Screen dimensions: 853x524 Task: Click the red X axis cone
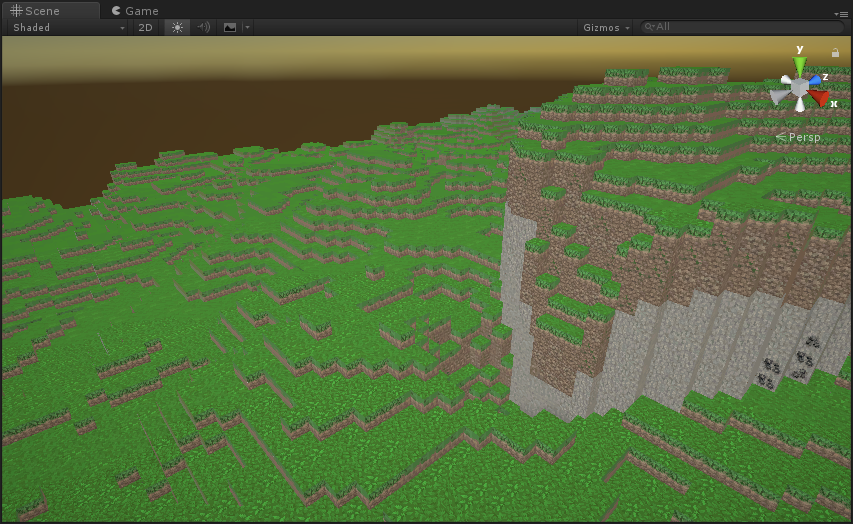pos(819,98)
